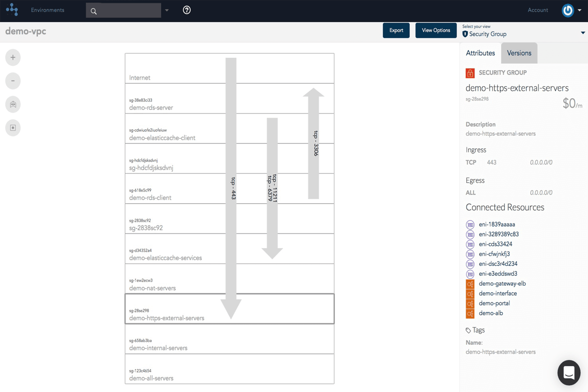Open the chat support bubble
Viewport: 588px width, 392px height.
click(569, 373)
